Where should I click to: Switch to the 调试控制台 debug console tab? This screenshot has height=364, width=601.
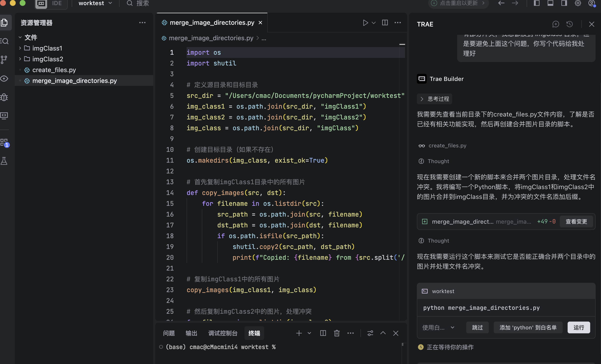point(223,333)
